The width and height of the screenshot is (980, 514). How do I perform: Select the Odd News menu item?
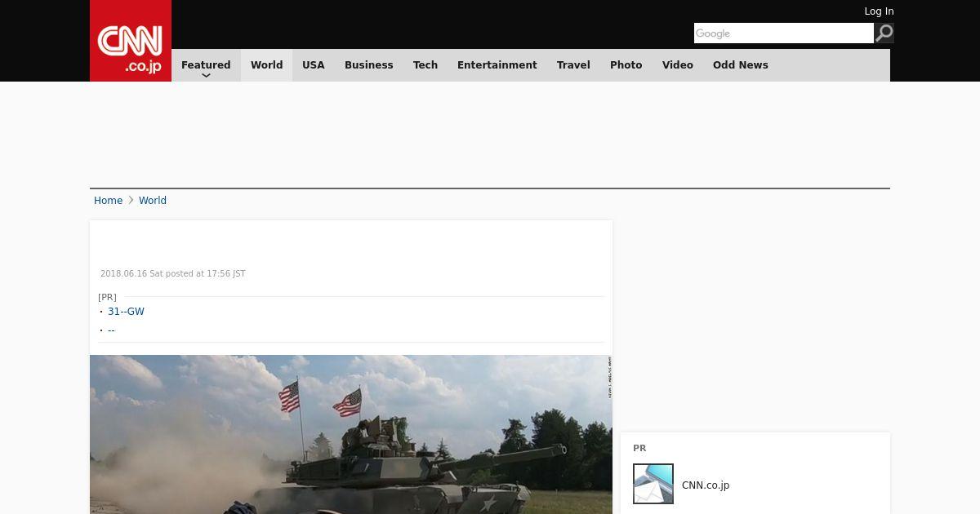click(x=741, y=65)
